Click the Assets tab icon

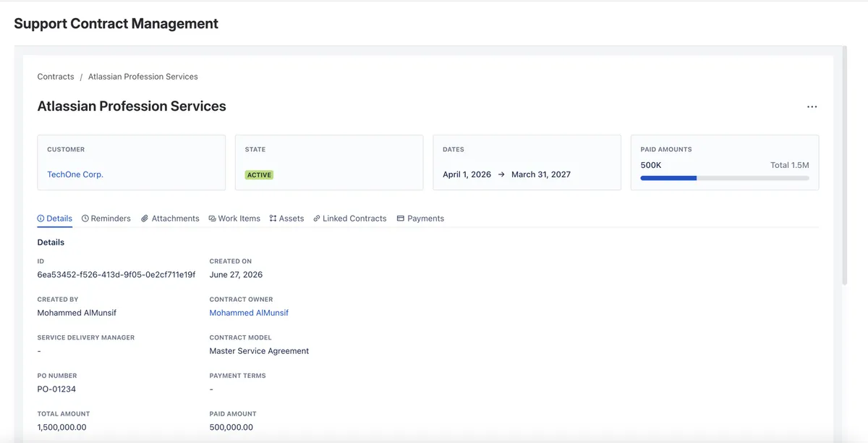(273, 219)
